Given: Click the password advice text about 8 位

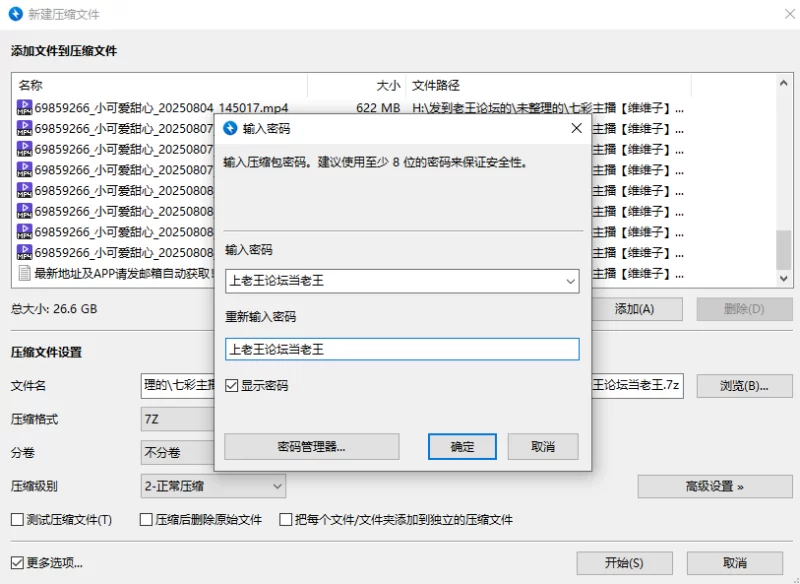Looking at the screenshot, I should (x=375, y=163).
